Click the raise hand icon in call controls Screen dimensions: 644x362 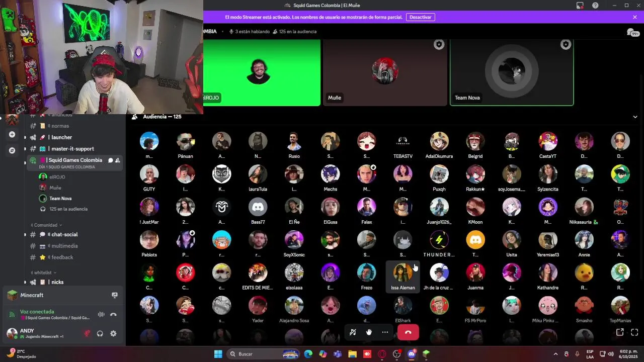pyautogui.click(x=369, y=332)
